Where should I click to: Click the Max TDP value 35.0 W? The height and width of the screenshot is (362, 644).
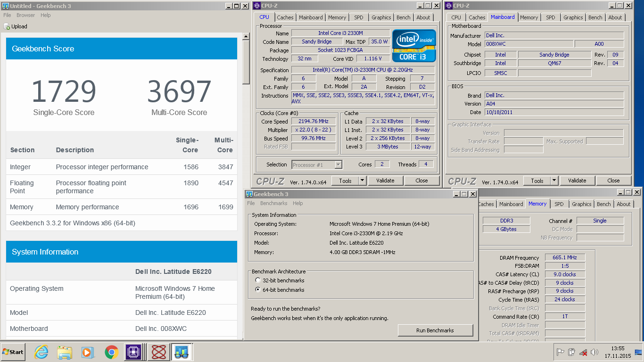[380, 41]
